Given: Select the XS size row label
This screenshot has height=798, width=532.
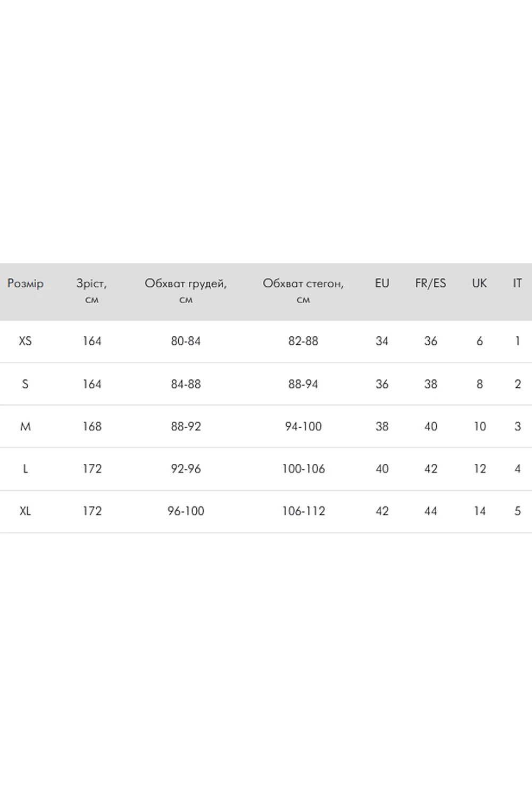Looking at the screenshot, I should (25, 341).
